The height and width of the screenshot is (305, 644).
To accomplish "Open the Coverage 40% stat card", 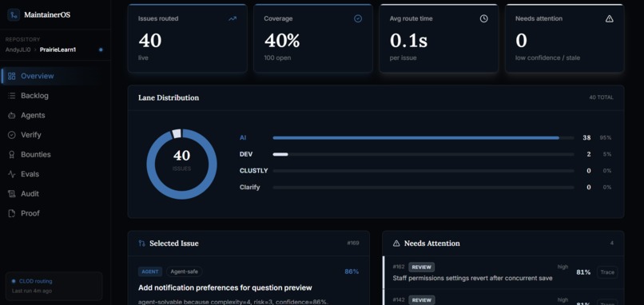I will tap(313, 38).
